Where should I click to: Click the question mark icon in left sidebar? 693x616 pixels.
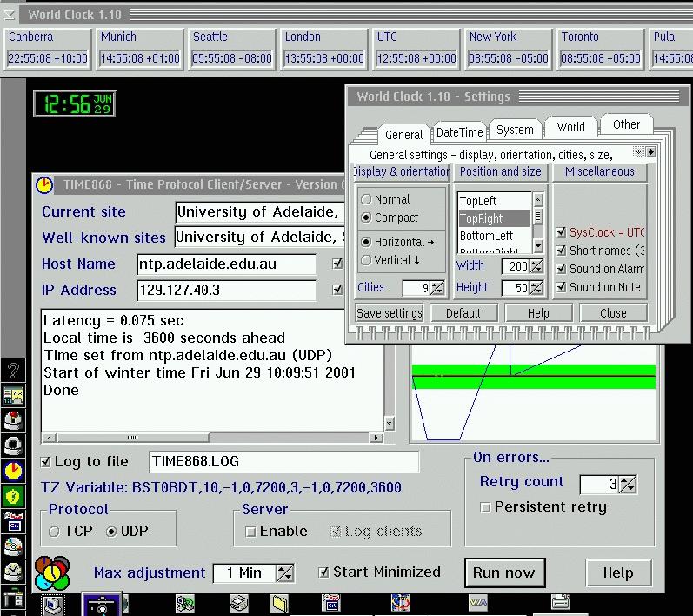[13, 370]
